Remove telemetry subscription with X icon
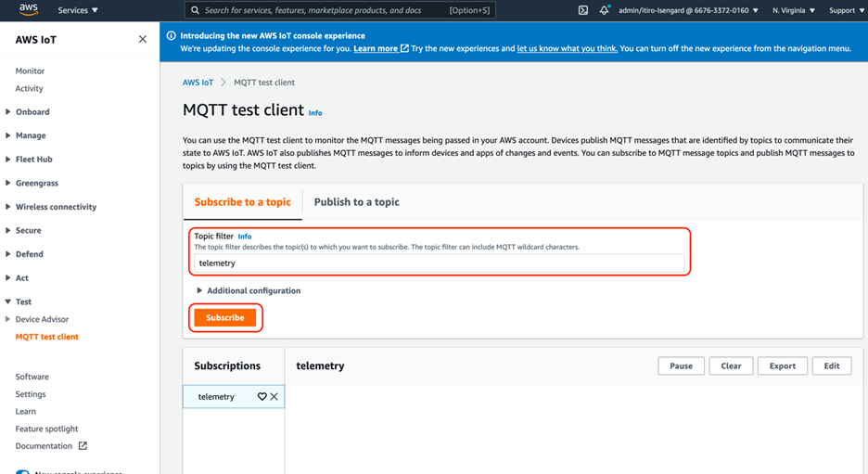The width and height of the screenshot is (868, 474). point(274,396)
